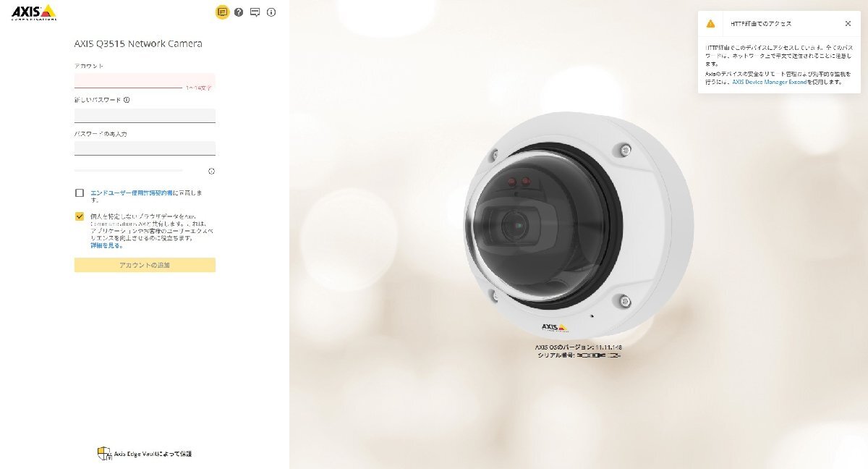Viewport: 868px width, 469px height.
Task: Close the HTTP access warning notification
Action: pos(848,24)
